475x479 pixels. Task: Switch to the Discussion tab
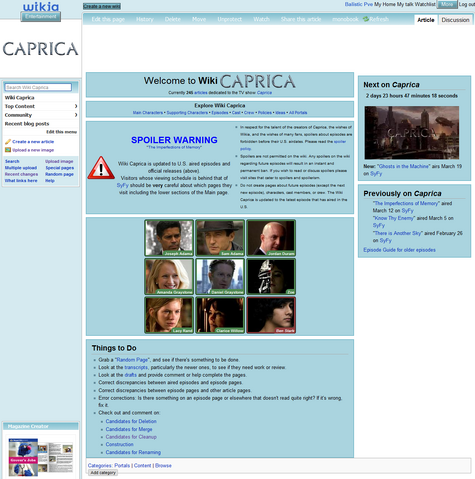[x=455, y=20]
